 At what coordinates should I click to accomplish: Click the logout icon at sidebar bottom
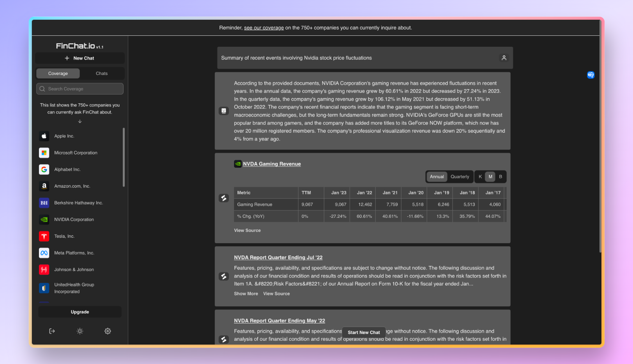(x=52, y=331)
